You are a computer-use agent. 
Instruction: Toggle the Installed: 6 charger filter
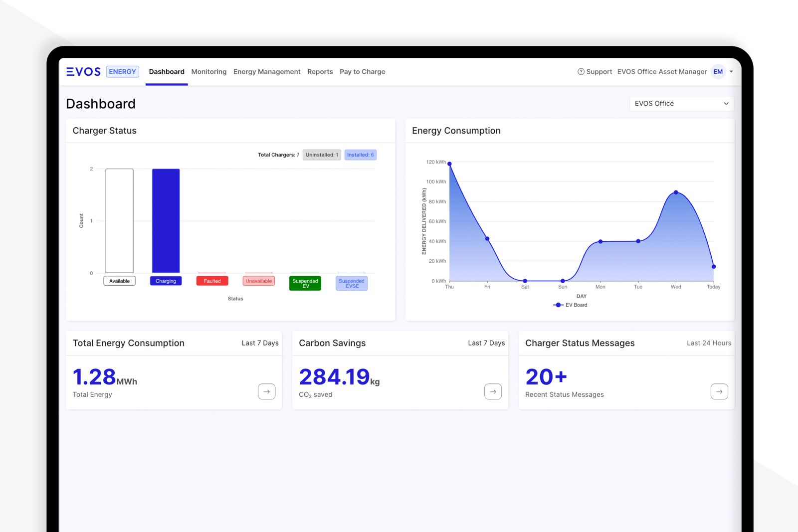(360, 155)
